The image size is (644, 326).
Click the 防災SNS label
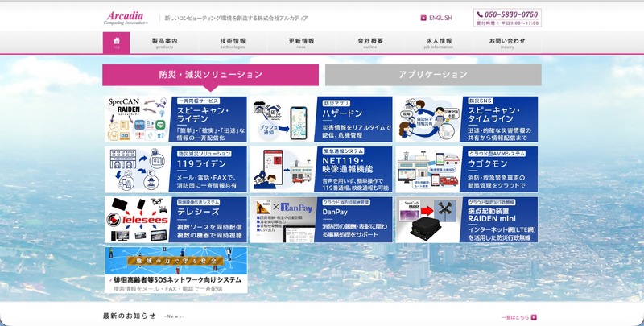481,101
